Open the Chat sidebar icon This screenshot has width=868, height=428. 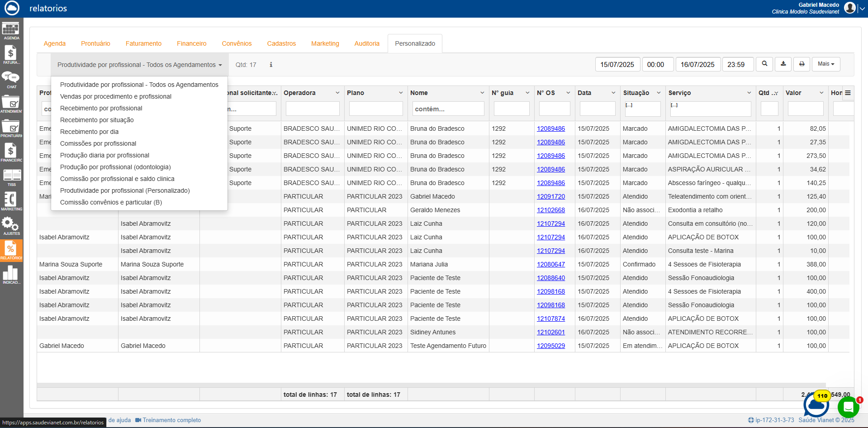(11, 80)
